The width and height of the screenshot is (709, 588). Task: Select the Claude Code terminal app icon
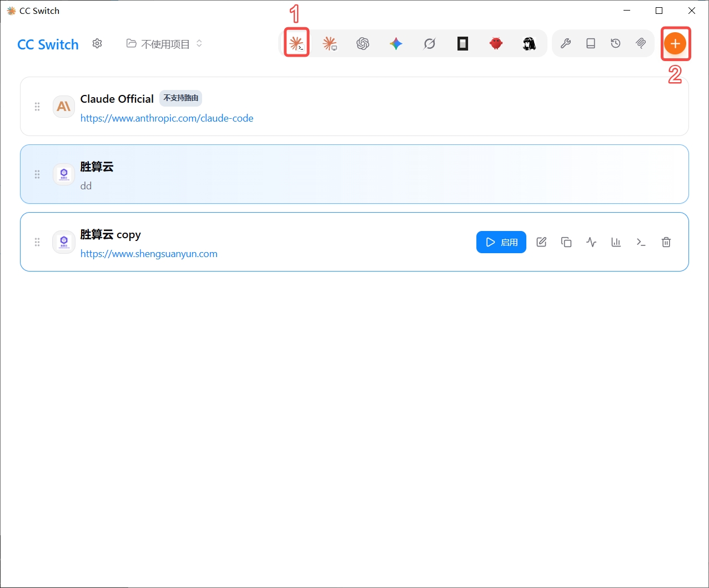point(296,43)
